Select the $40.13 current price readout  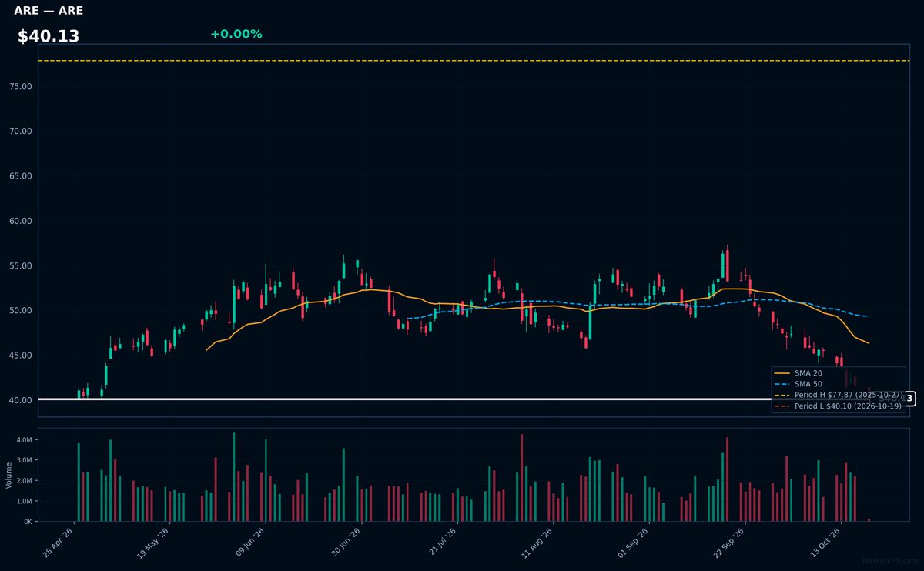[x=49, y=36]
